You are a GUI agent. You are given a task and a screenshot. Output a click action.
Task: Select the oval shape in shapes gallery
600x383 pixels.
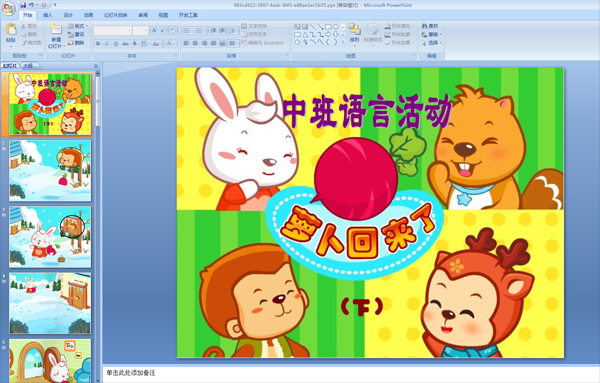click(336, 27)
